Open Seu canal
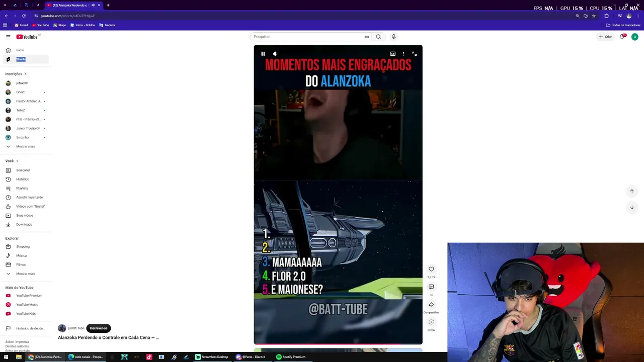The width and height of the screenshot is (644, 362). 24,170
